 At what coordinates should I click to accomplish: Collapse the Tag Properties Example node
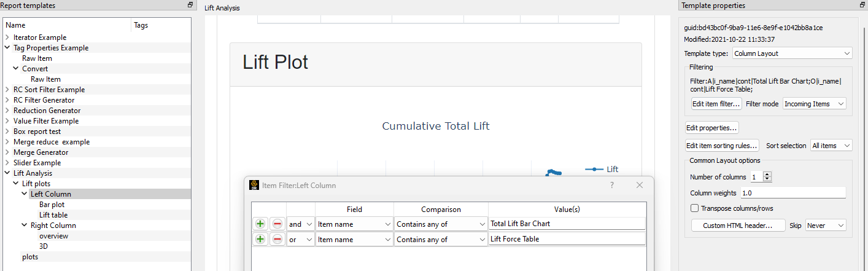point(7,48)
